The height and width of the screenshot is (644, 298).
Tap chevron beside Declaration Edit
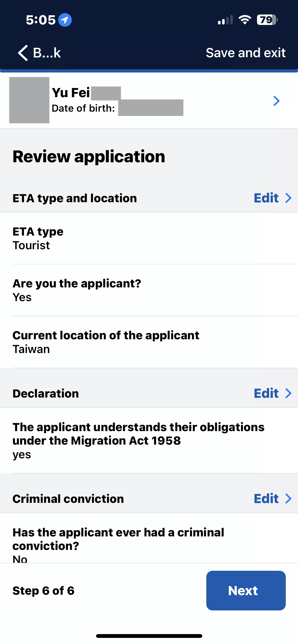pyautogui.click(x=288, y=393)
